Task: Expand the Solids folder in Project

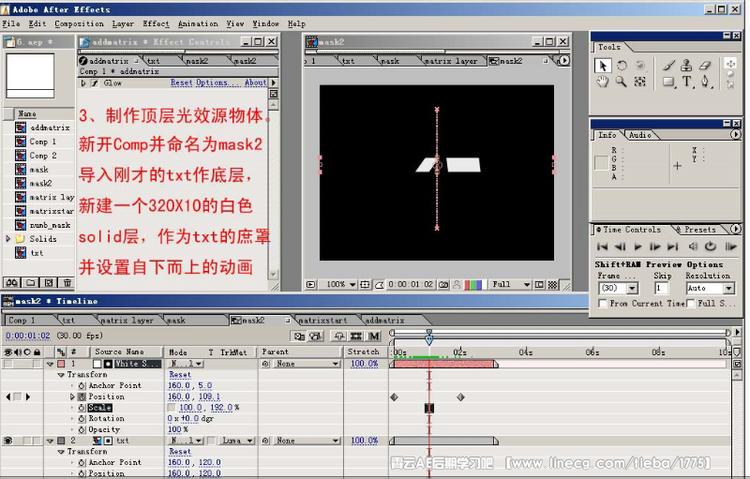Action: [x=8, y=239]
